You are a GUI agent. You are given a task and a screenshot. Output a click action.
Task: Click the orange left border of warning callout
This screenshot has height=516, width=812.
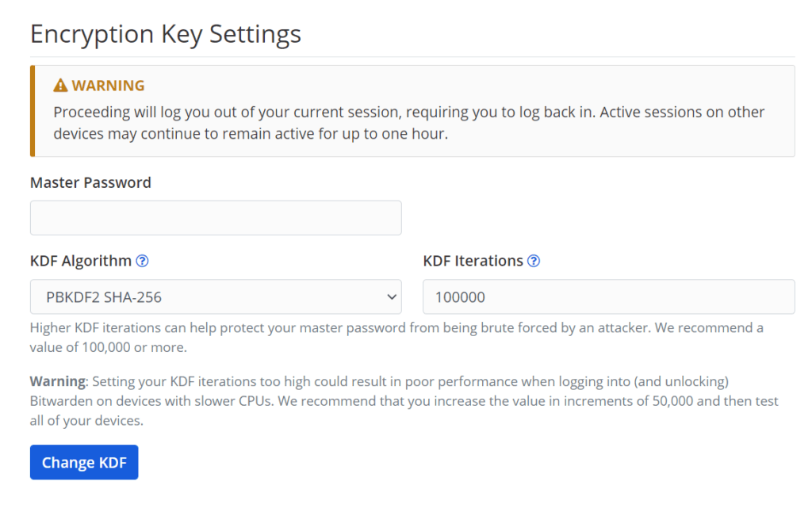coord(33,111)
